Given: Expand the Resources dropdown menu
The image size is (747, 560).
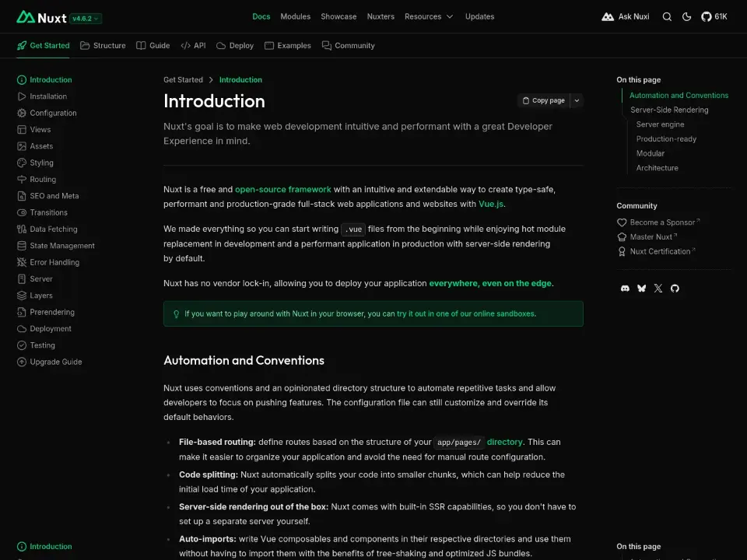Looking at the screenshot, I should [429, 16].
